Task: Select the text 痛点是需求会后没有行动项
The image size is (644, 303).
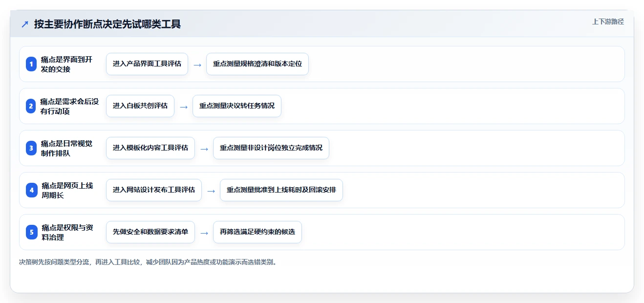Action: tap(69, 106)
